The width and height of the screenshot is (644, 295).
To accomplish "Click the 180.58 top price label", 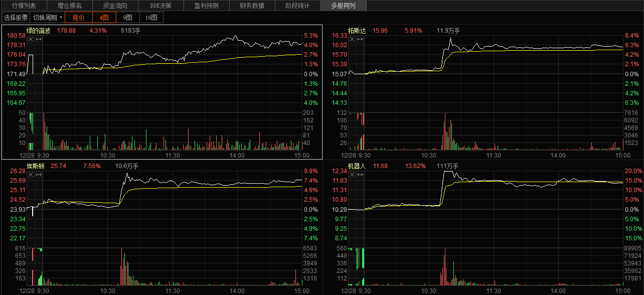I will click(17, 36).
